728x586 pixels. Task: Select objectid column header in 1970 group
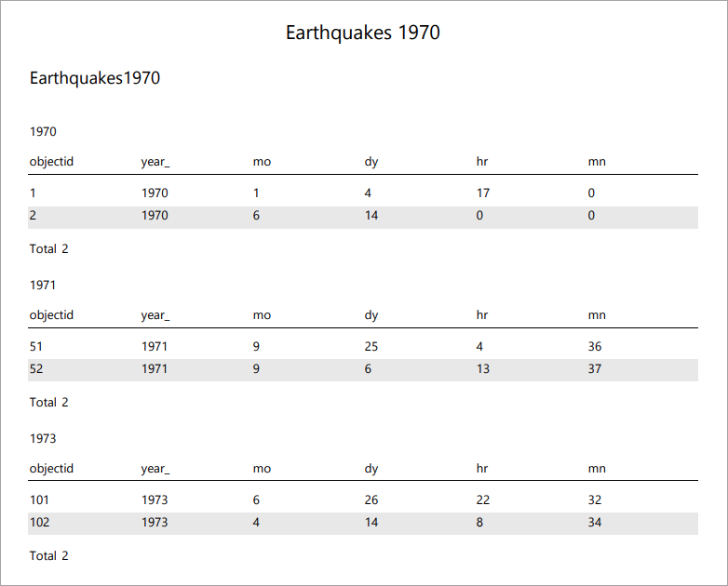pos(51,162)
